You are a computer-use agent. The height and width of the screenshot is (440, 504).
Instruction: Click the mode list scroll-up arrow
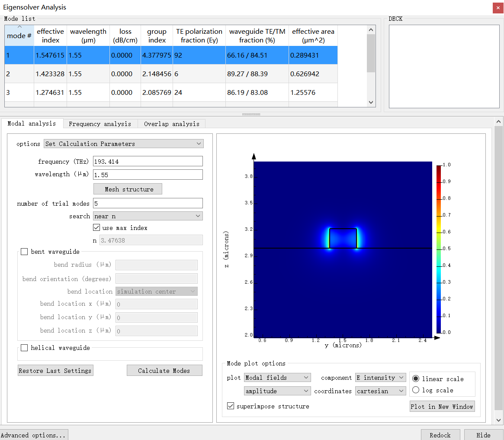point(371,30)
